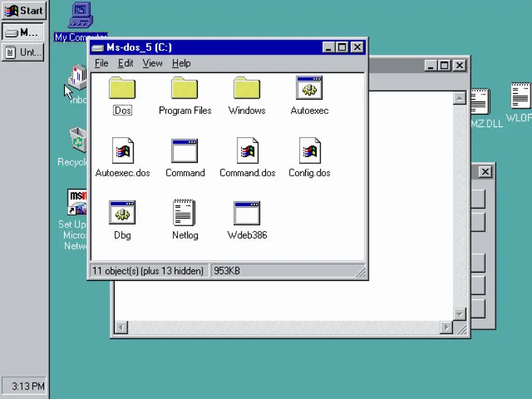This screenshot has width=532, height=399.
Task: Click the up arrow of background window scrollbar
Action: click(459, 98)
